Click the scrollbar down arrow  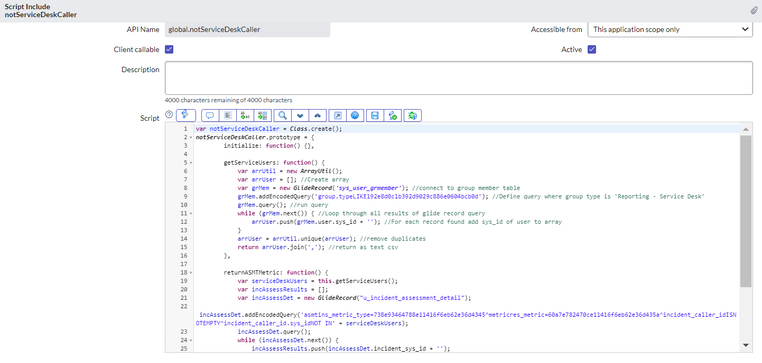click(745, 345)
